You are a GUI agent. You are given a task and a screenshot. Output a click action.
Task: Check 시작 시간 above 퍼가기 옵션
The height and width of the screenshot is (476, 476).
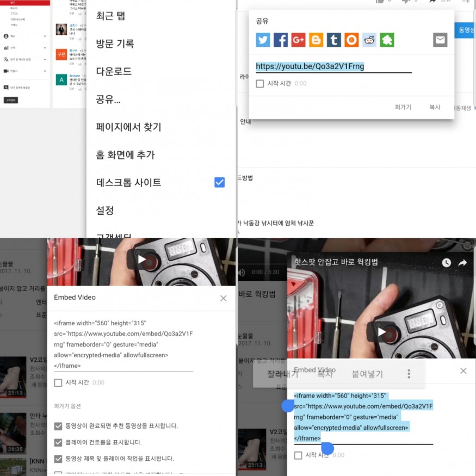[x=58, y=382]
